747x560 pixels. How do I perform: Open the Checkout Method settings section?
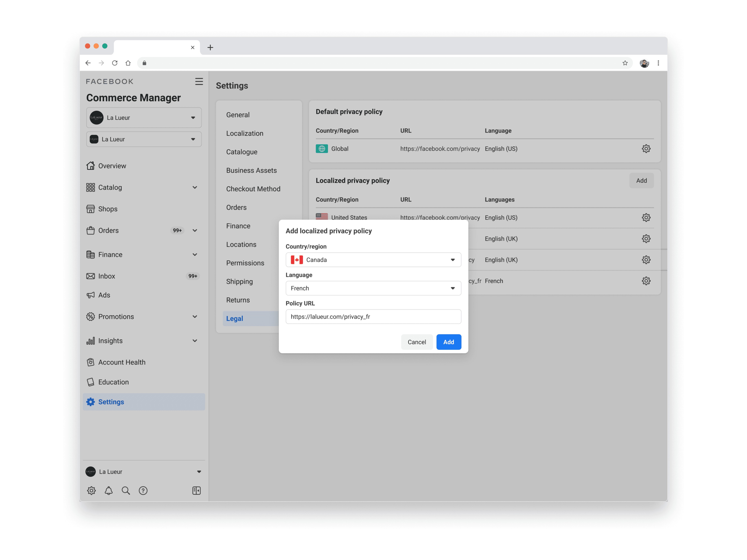pyautogui.click(x=253, y=189)
